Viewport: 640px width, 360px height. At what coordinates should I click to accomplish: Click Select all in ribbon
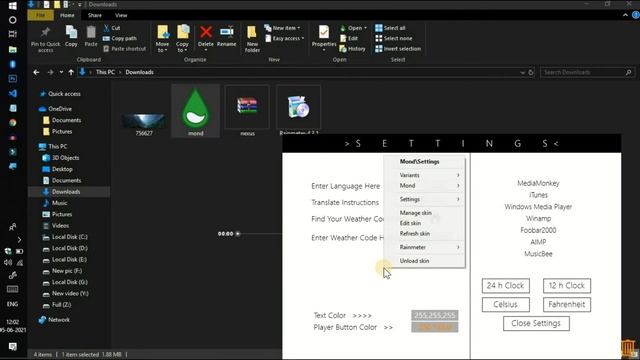(x=390, y=28)
